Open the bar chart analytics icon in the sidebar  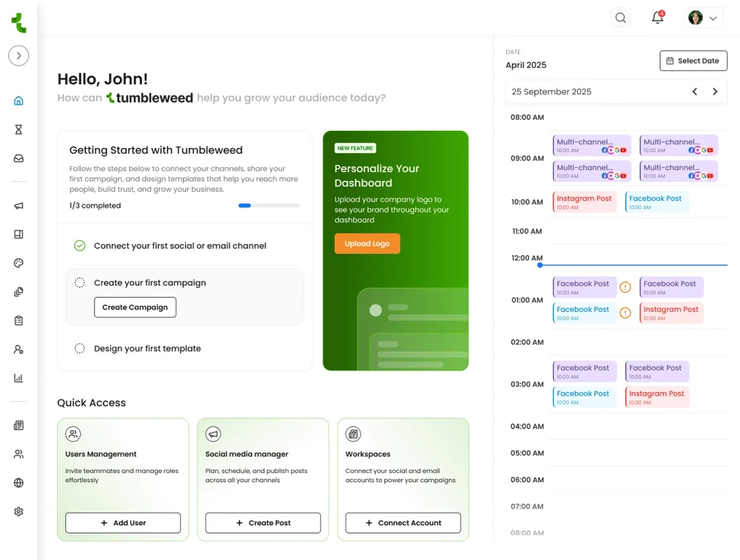point(18,378)
